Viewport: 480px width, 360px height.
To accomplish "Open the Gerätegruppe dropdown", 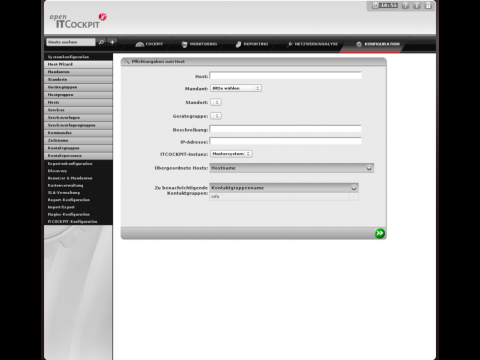I will (216, 116).
